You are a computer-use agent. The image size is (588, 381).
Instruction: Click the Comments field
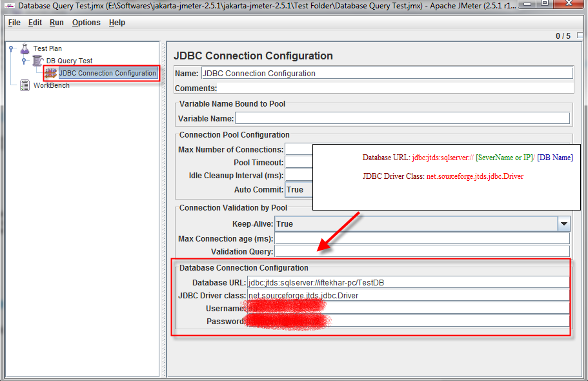(396, 88)
